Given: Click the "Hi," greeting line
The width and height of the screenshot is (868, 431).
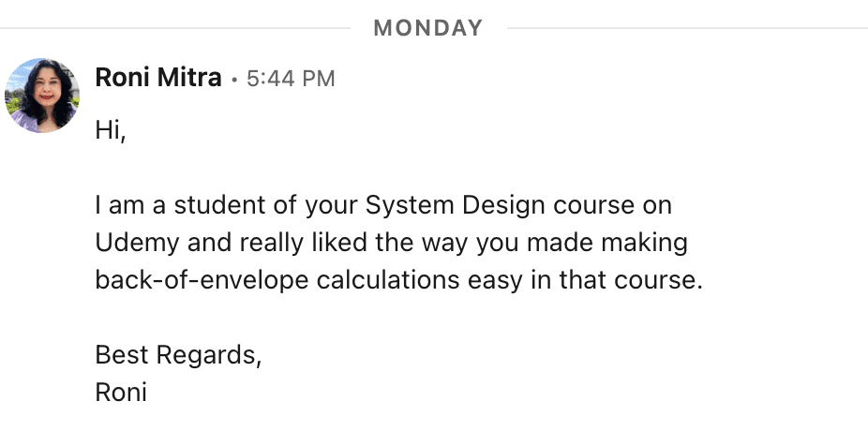Looking at the screenshot, I should (110, 131).
